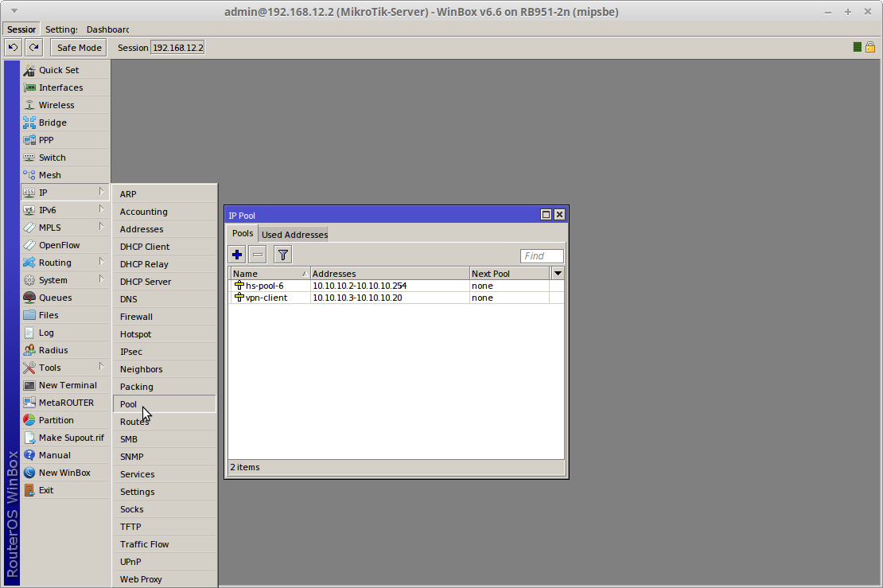The image size is (883, 588).
Task: Click address range 10.10.10.2-10.10.10.254
Action: coord(360,286)
